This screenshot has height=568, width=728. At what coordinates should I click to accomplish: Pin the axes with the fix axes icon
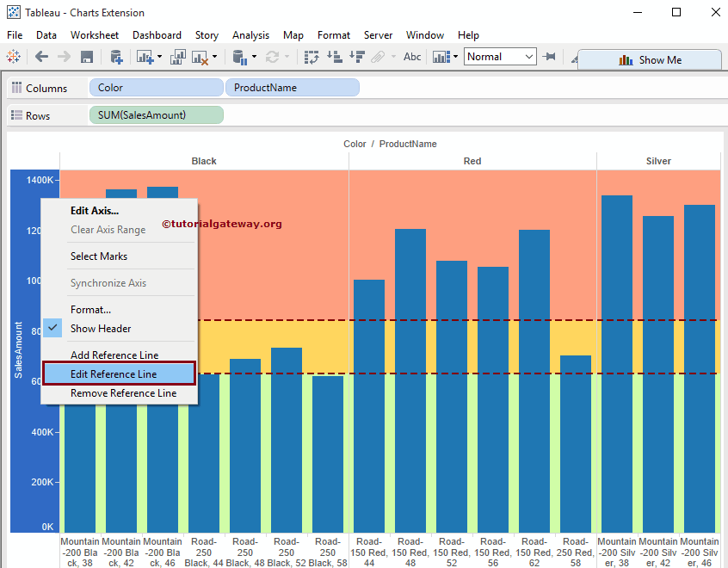coord(550,57)
